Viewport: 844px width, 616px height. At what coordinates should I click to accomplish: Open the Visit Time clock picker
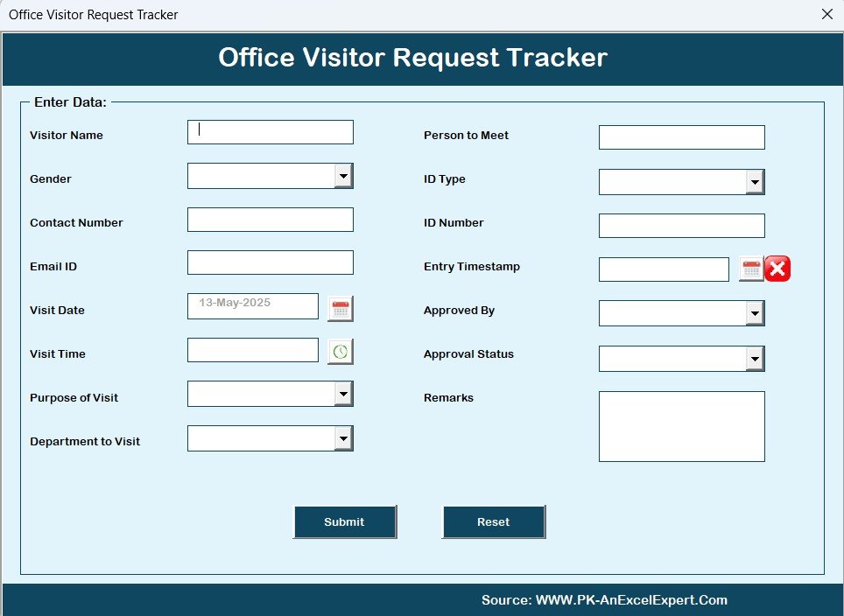[x=341, y=352]
